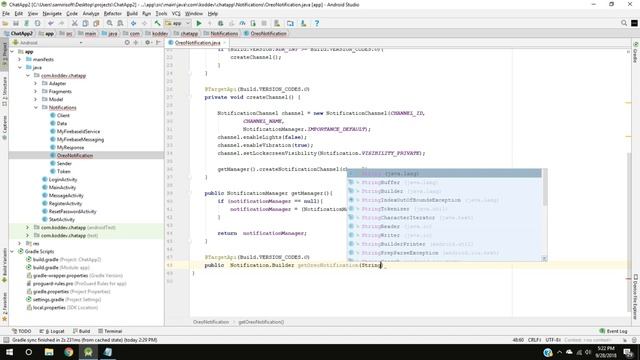
Task: Close the OreoNotification.java tab
Action: (x=224, y=42)
